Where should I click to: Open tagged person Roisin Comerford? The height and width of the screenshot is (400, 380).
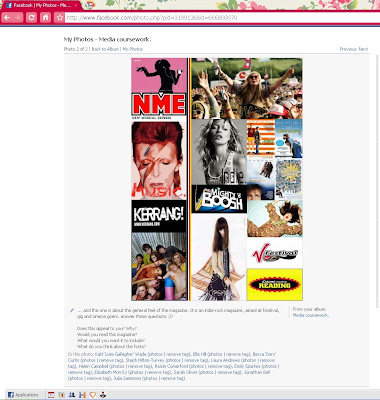[x=171, y=366]
